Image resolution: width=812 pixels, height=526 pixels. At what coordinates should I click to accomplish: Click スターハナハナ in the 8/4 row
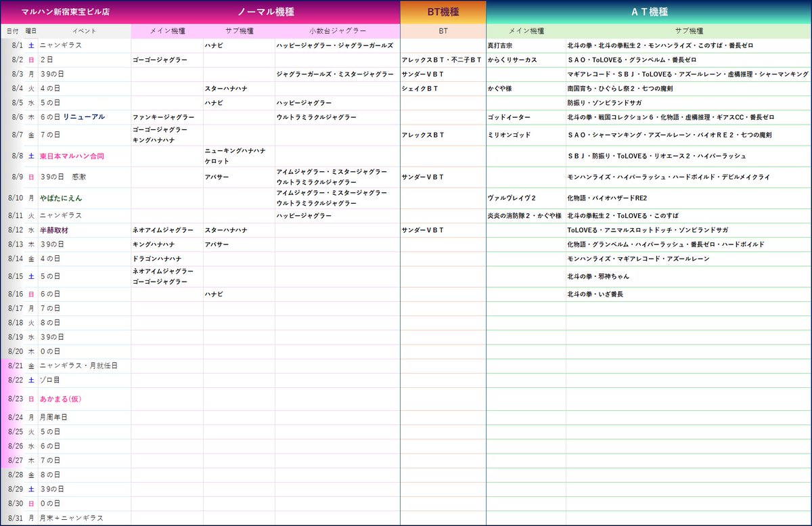tap(226, 88)
